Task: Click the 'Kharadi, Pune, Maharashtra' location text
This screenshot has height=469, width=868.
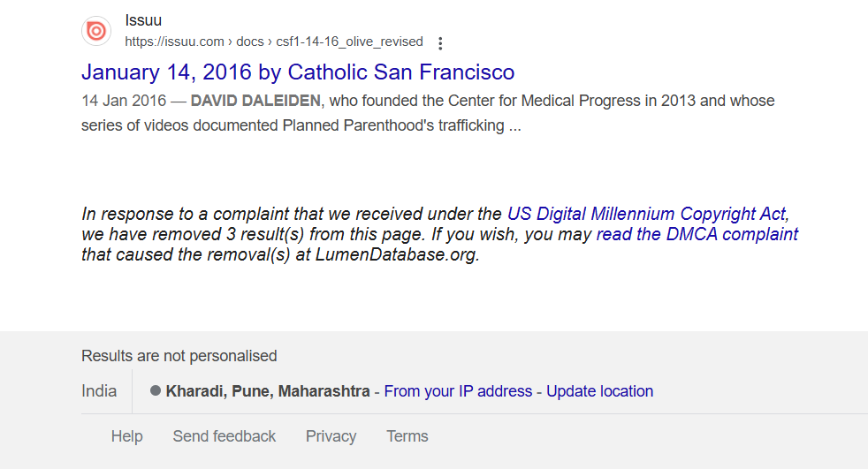Action: click(268, 391)
